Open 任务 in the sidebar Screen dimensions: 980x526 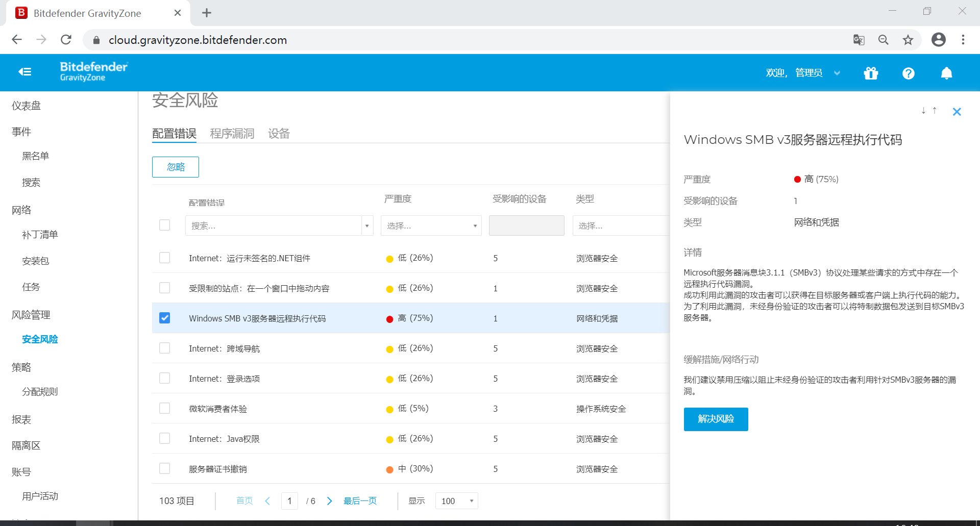pyautogui.click(x=31, y=287)
